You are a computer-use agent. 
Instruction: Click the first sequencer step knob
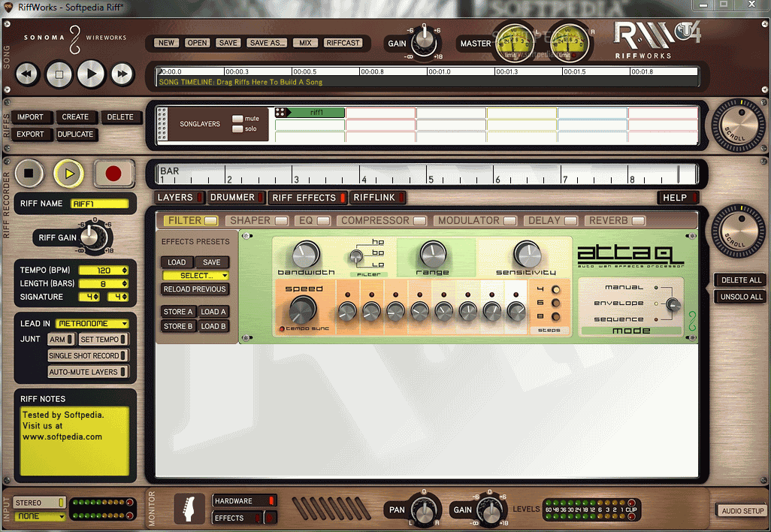pos(347,312)
